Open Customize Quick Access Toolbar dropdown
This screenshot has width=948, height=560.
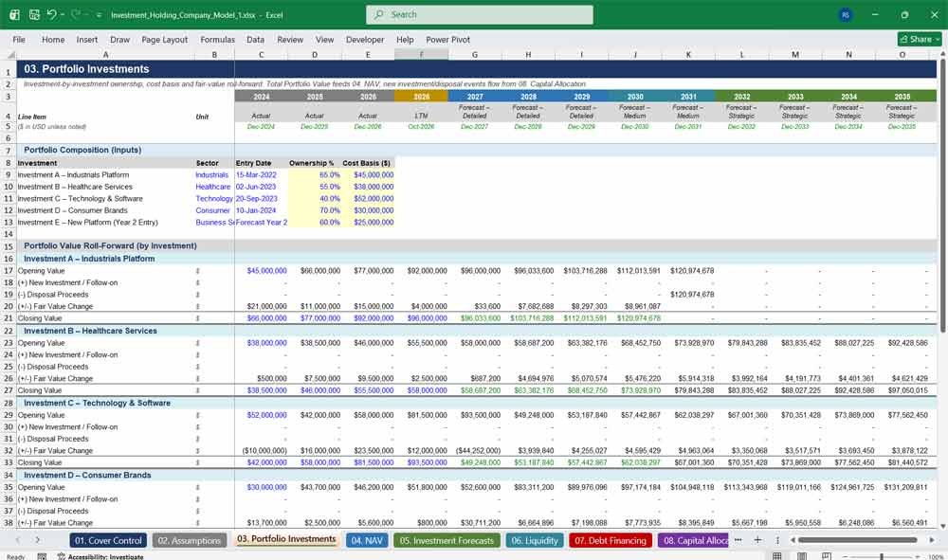point(99,15)
